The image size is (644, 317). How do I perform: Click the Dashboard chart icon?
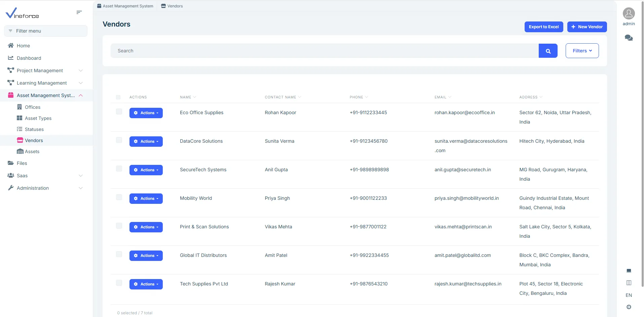(11, 58)
